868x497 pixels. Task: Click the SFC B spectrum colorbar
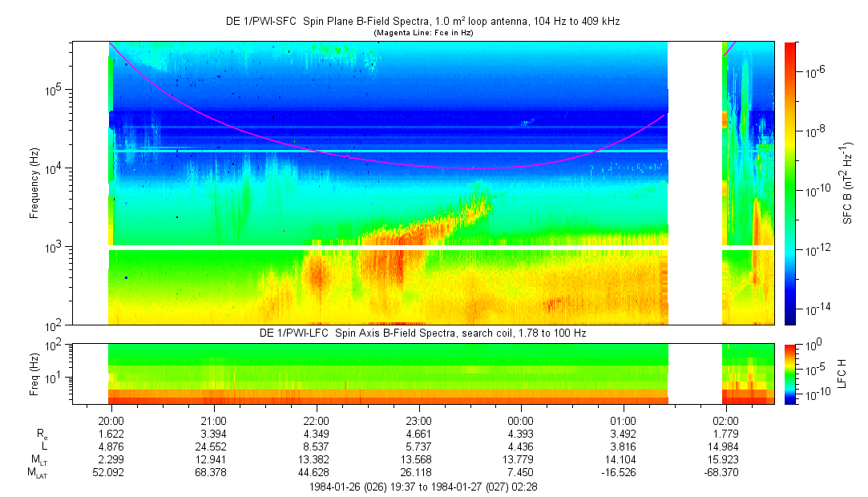click(789, 183)
